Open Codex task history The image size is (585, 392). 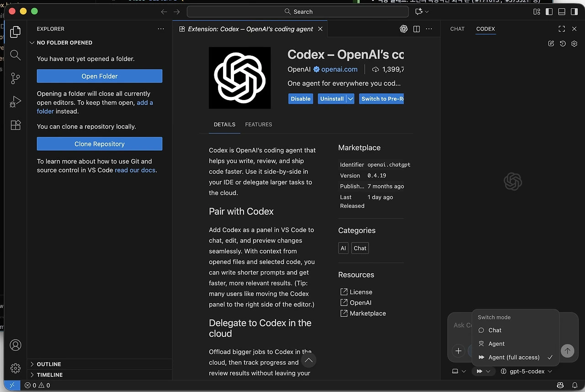pos(563,43)
